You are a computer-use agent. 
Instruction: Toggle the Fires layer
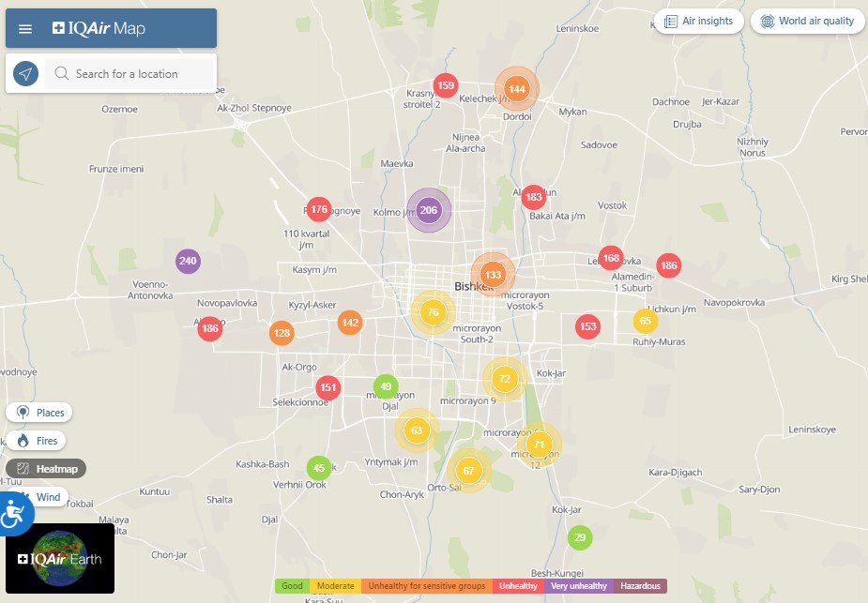(37, 441)
